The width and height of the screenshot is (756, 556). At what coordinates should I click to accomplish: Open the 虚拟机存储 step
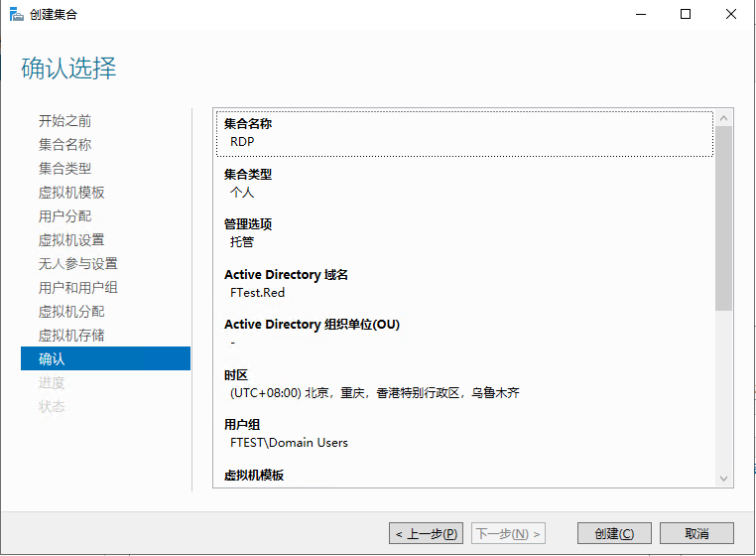point(71,336)
